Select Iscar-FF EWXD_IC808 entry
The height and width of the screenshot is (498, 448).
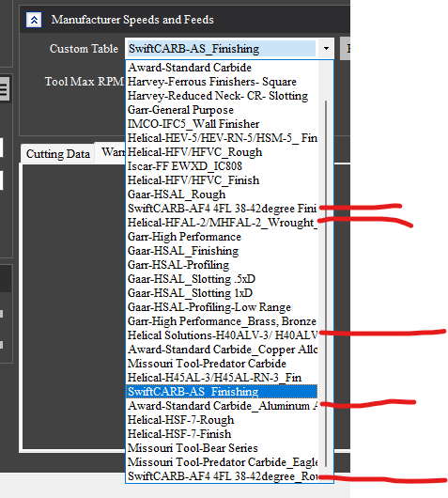tap(222, 166)
